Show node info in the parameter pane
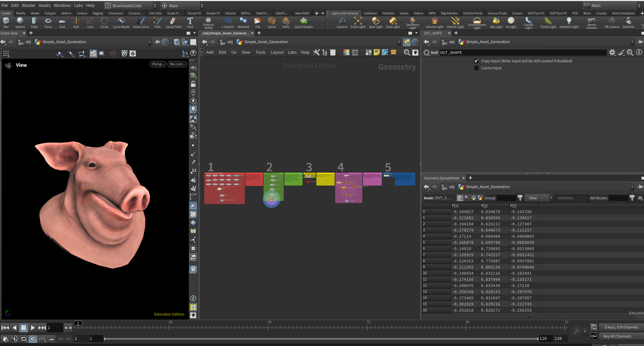Viewport: 644px width, 346px height. [x=639, y=52]
